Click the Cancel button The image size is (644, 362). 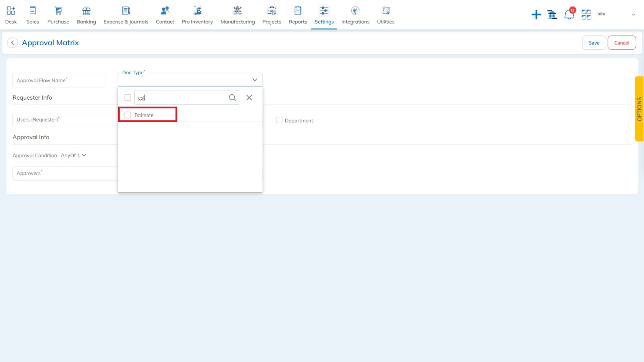tap(622, 43)
